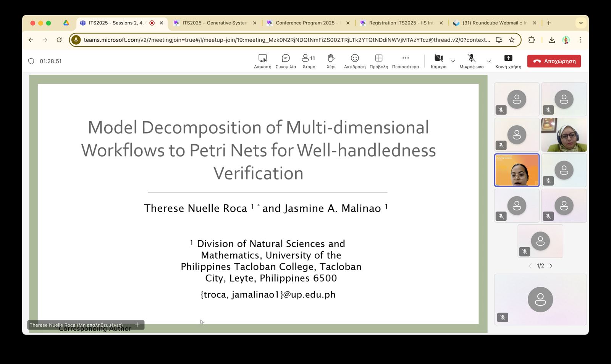
Task: Close the Conference Program 2025 tab
Action: 348,23
